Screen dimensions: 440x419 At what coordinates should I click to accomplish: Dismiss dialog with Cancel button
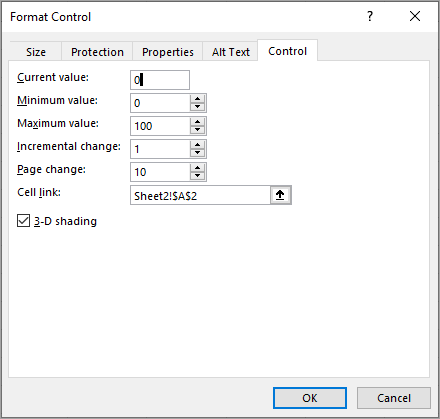point(394,398)
